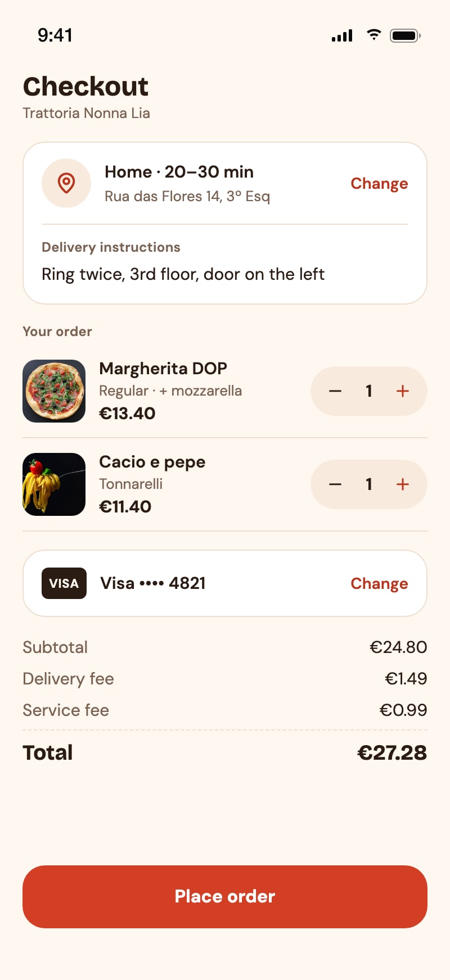Tap the Total €27.28 amount
The height and width of the screenshot is (980, 450).
coord(392,753)
